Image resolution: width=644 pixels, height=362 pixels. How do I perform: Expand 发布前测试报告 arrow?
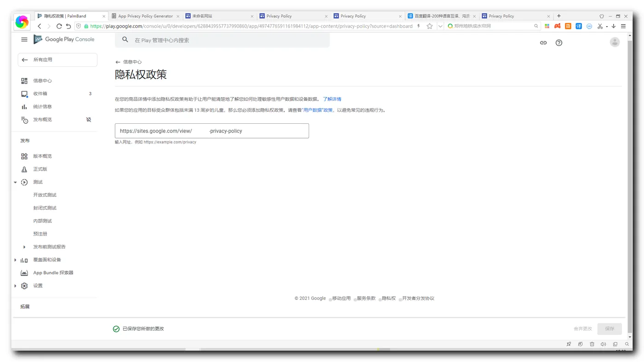pos(24,247)
